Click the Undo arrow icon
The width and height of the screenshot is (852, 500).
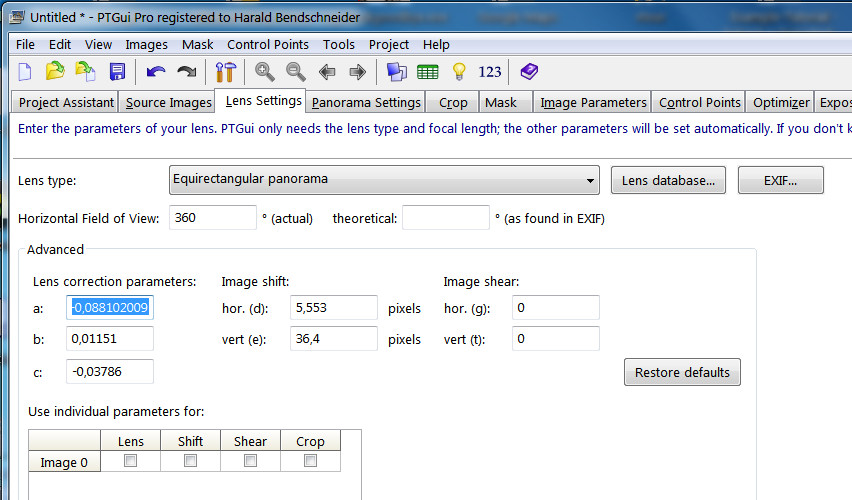click(x=155, y=71)
